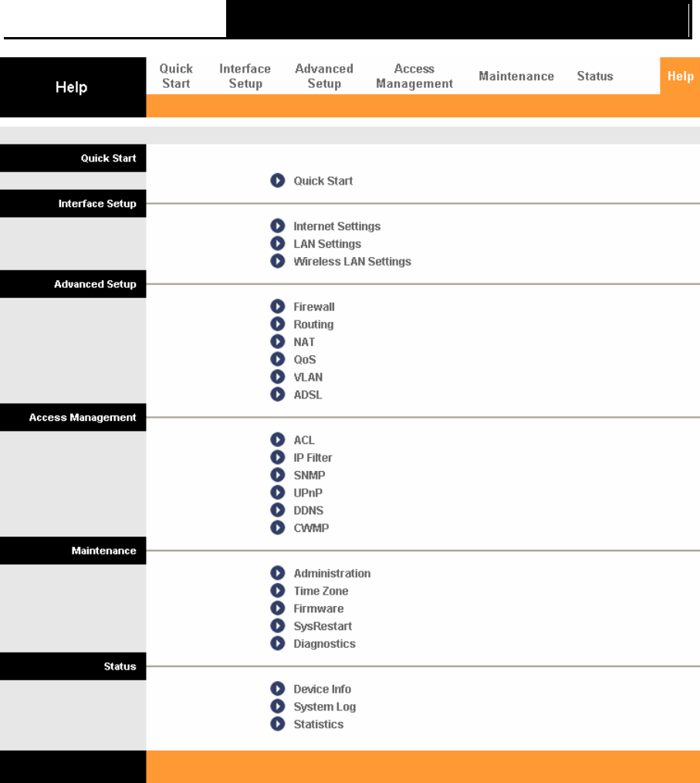Open the Wireless LAN Settings help link
This screenshot has height=783, width=700.
pos(352,262)
